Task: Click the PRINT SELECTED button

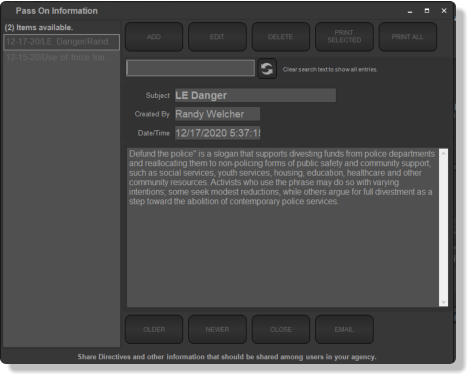Action: 344,37
